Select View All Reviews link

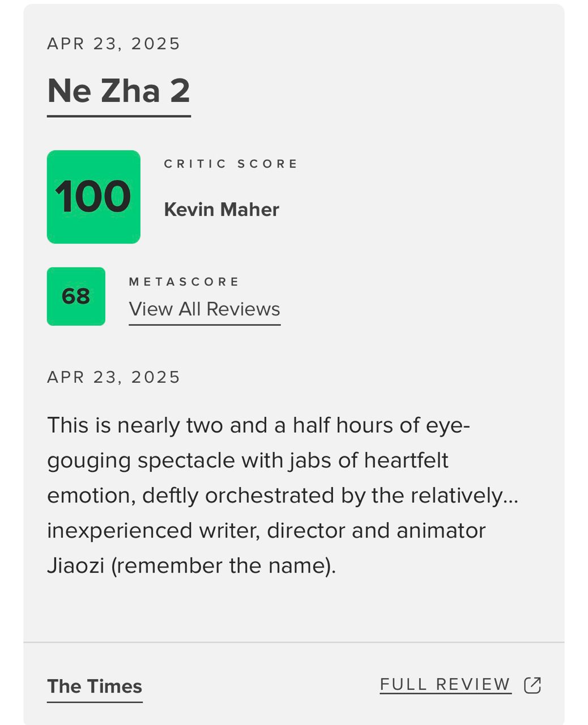tap(204, 309)
